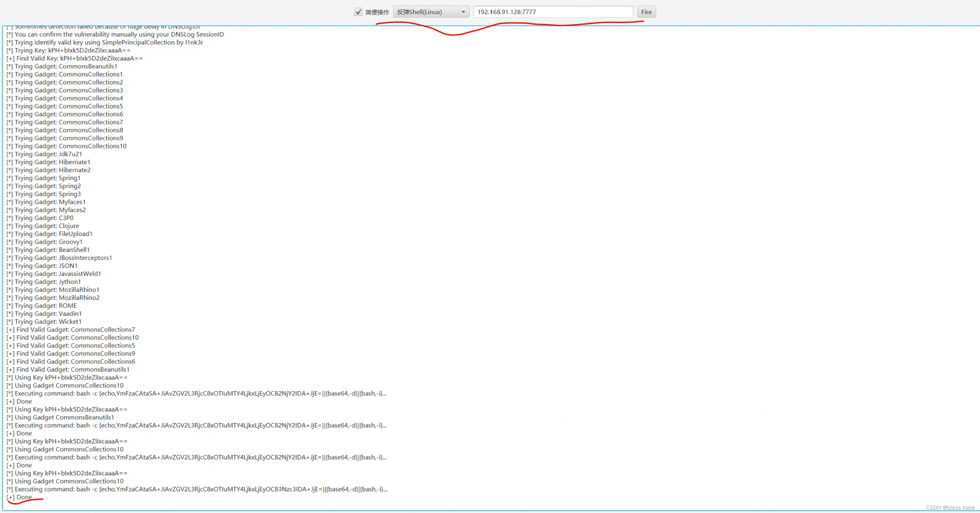Click line 'You can confirm the vulnerability manually'

point(115,34)
